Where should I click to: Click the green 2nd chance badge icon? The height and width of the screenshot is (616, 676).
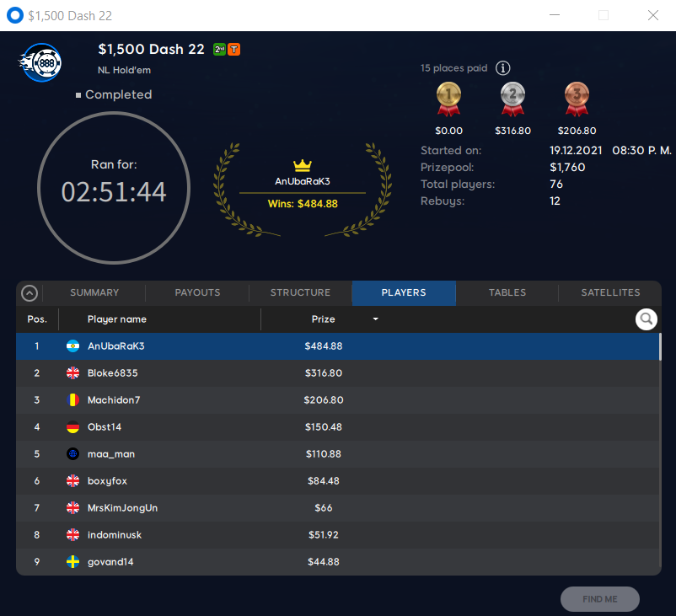[219, 50]
